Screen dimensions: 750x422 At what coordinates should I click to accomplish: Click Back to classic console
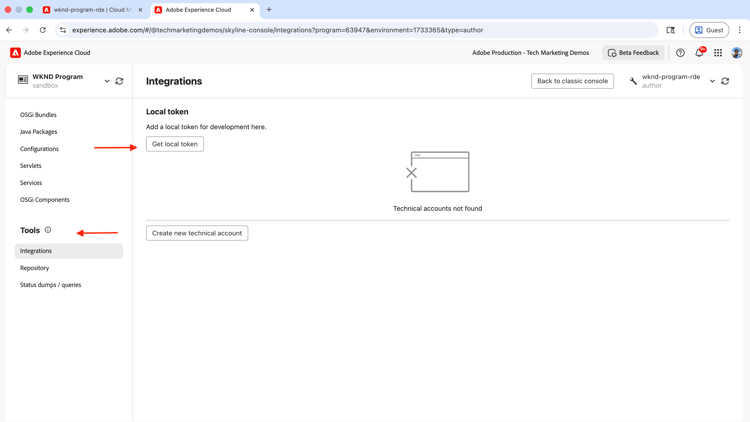pyautogui.click(x=572, y=81)
